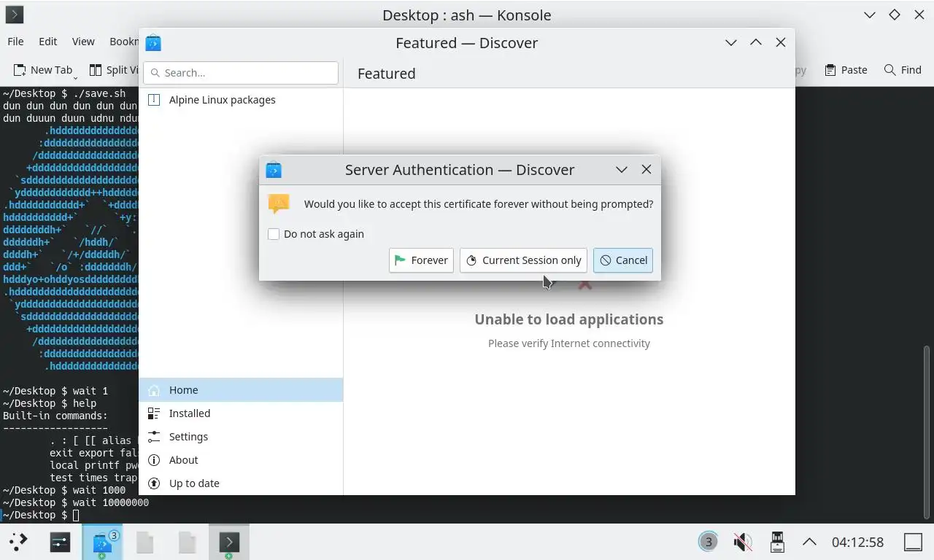Click the Konsole title bar terminal icon
This screenshot has width=934, height=560.
[x=14, y=15]
